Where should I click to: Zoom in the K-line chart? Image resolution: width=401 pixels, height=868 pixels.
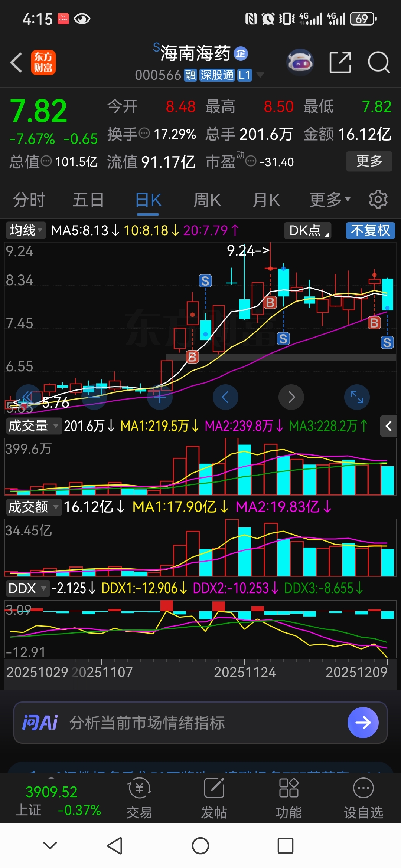(160, 397)
